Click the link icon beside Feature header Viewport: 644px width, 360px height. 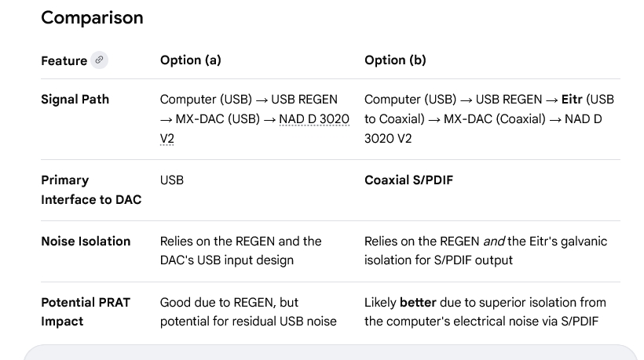pos(99,60)
